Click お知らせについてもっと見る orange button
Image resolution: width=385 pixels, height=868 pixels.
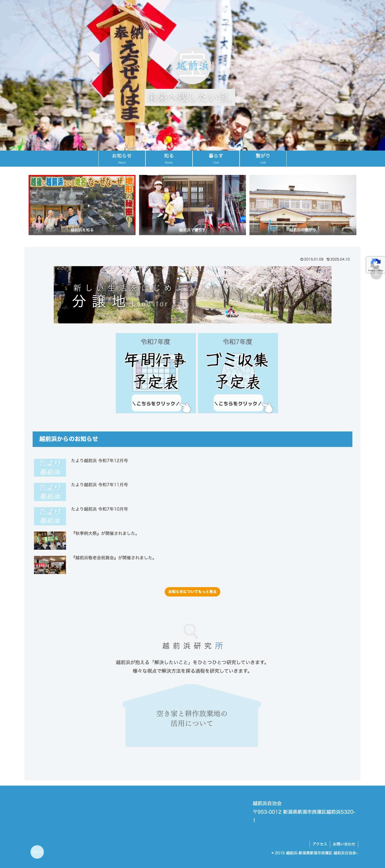[192, 592]
